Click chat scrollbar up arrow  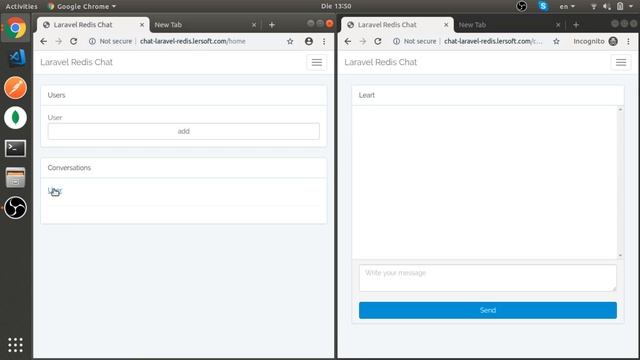pyautogui.click(x=620, y=109)
